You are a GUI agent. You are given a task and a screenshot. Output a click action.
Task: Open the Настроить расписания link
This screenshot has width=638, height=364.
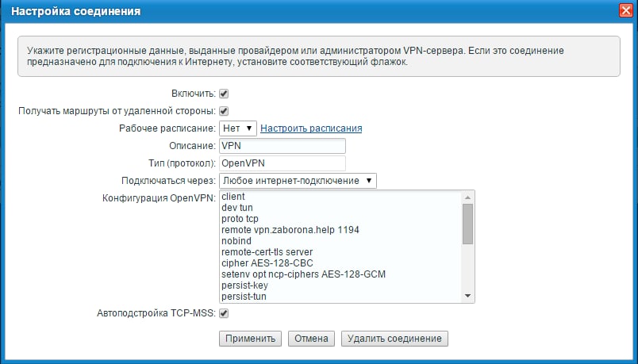click(311, 128)
